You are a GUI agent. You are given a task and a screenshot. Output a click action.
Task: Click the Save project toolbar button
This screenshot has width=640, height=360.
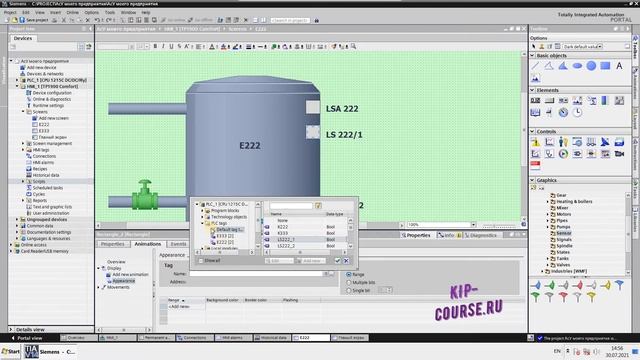tap(34, 20)
